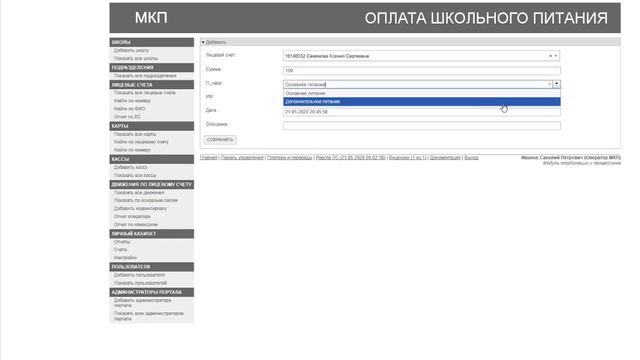The height and width of the screenshot is (360, 640).
Task: Open Отчет по комиссиям in sidebar
Action: [x=136, y=225]
